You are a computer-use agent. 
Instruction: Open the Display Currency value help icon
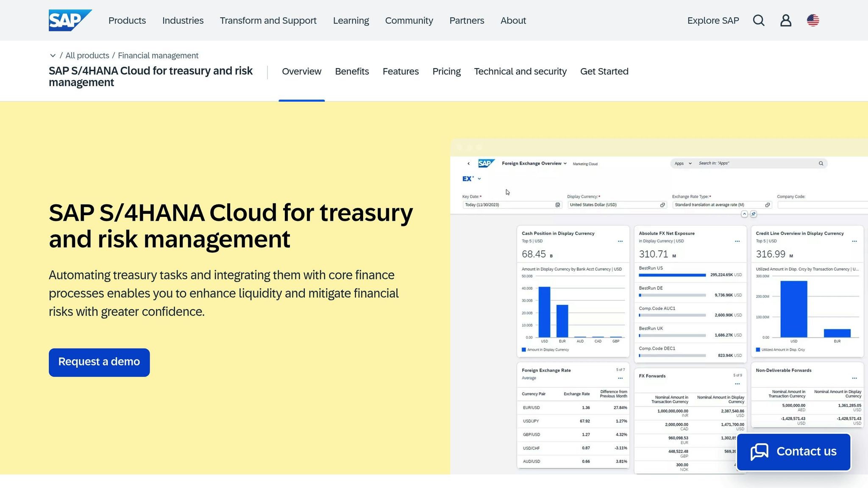[662, 205]
